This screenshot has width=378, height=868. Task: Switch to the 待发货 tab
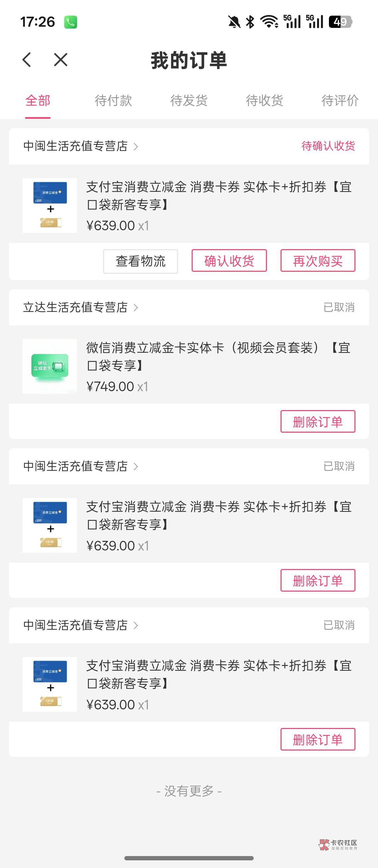[x=189, y=101]
